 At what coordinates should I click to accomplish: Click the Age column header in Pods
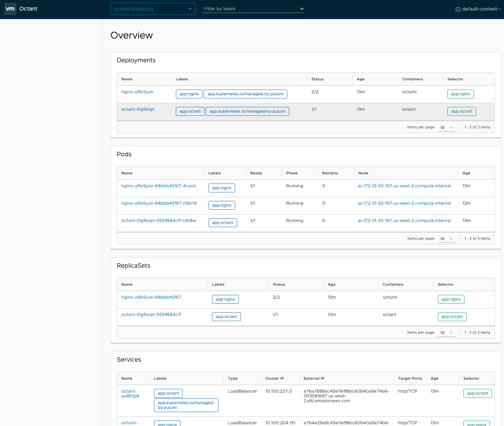tap(467, 173)
